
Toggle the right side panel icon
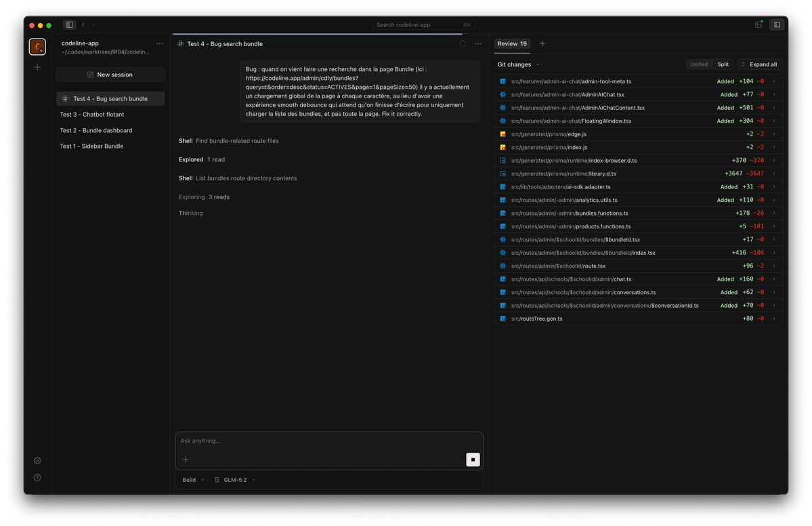(777, 24)
